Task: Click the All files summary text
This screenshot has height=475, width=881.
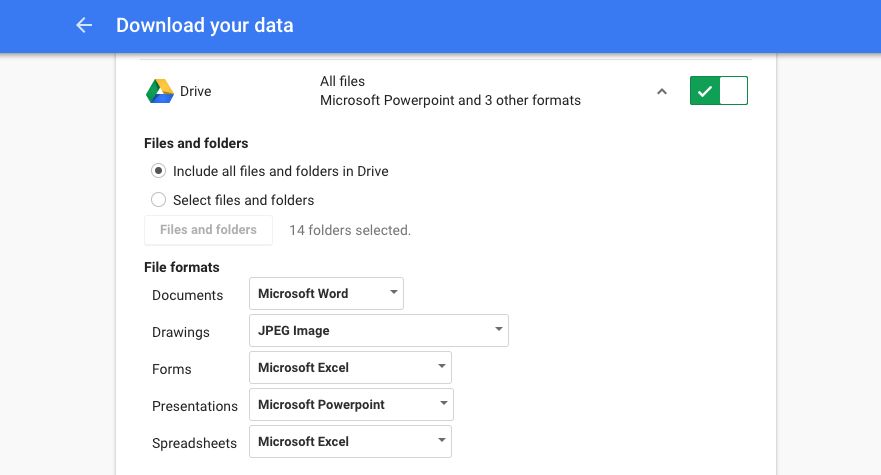Action: pos(342,82)
